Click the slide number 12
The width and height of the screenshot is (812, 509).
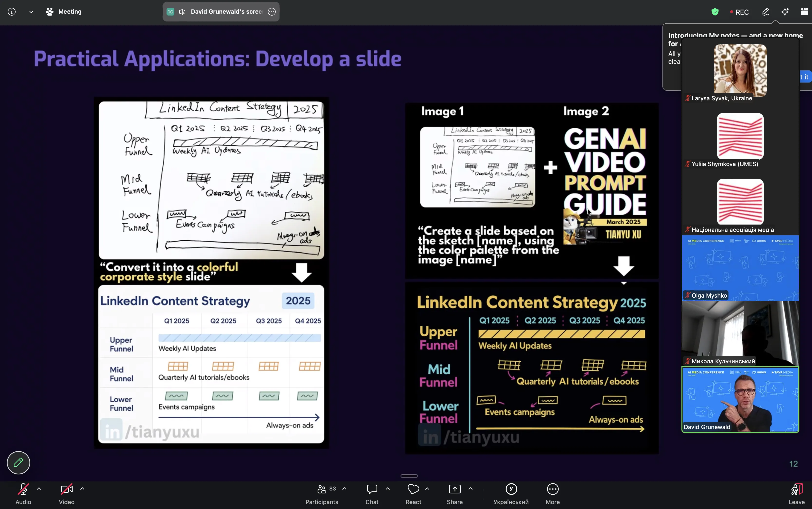click(793, 464)
